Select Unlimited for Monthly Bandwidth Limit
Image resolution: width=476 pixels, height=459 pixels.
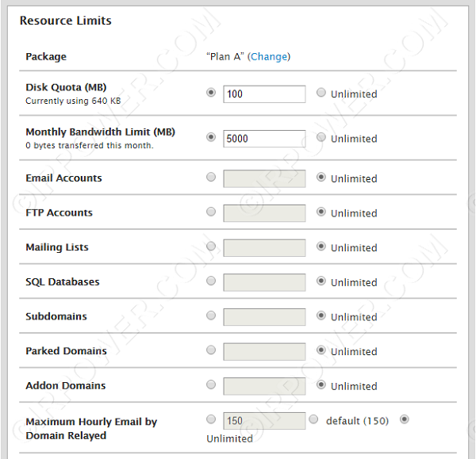321,137
